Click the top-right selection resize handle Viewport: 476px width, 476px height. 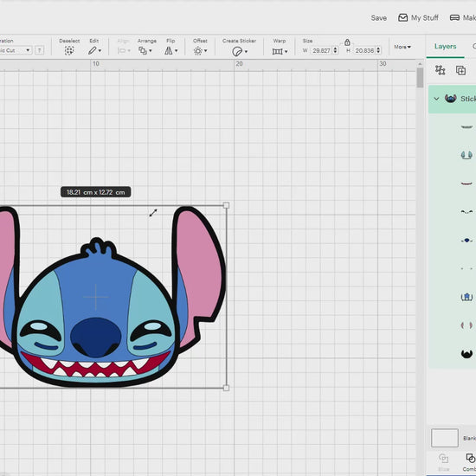[x=226, y=205]
